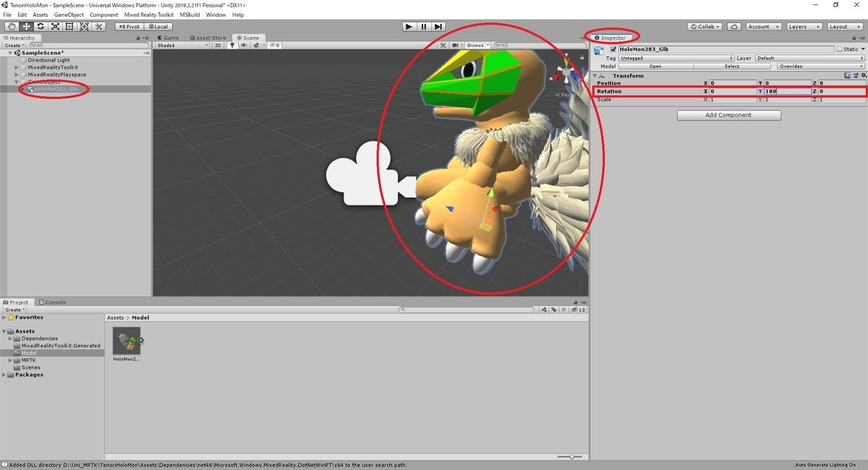This screenshot has width=868, height=470.
Task: Click the Model Select button
Action: (732, 66)
